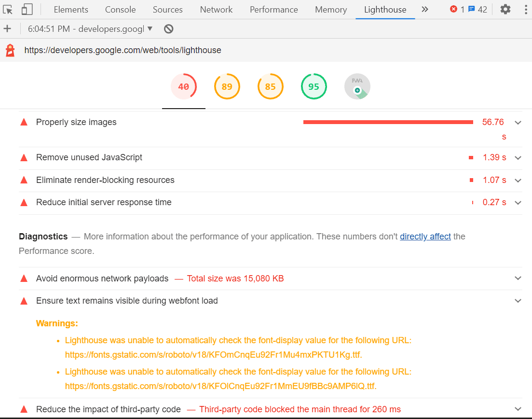The height and width of the screenshot is (419, 532).
Task: Click the clear all reports icon
Action: [168, 29]
